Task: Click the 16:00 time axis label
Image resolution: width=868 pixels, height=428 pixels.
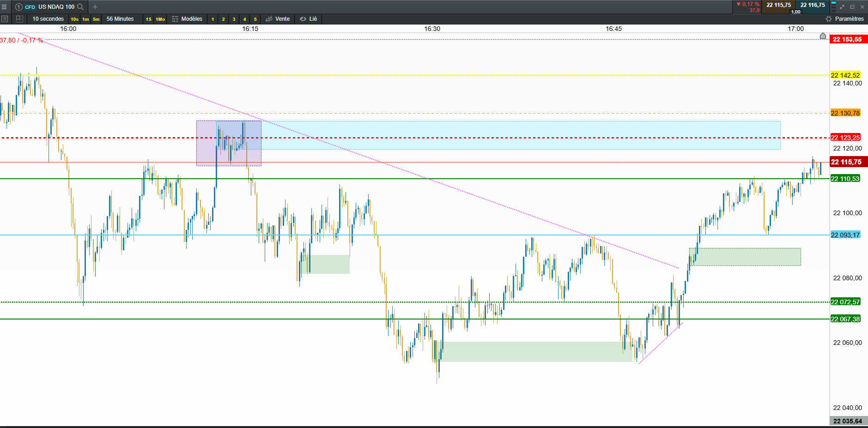Action: tap(68, 29)
